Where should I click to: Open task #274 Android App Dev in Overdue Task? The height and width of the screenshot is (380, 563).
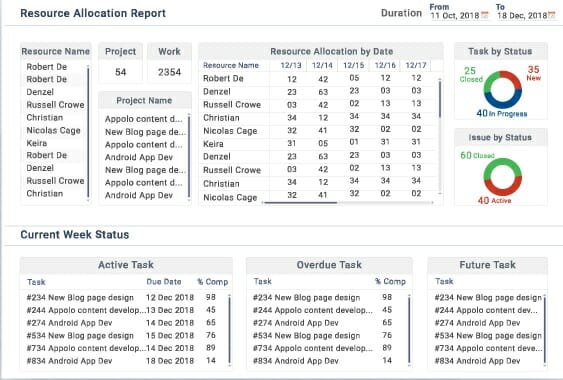pyautogui.click(x=296, y=323)
